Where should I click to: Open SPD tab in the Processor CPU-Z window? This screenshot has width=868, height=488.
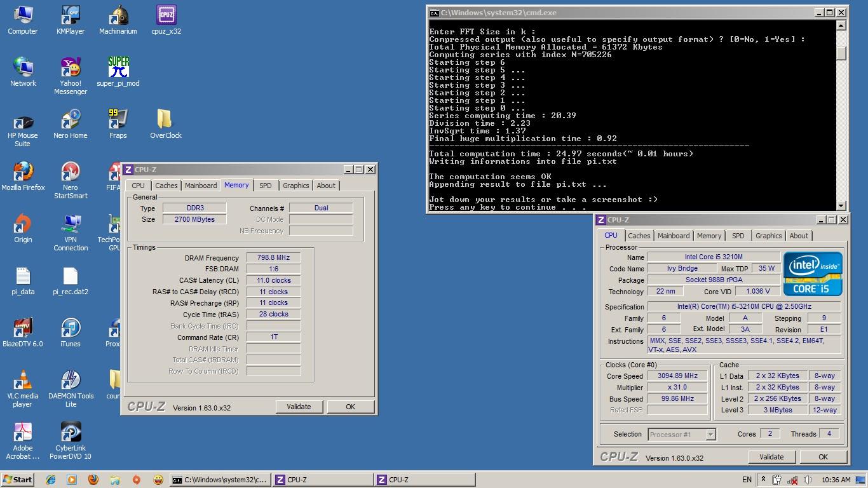738,236
